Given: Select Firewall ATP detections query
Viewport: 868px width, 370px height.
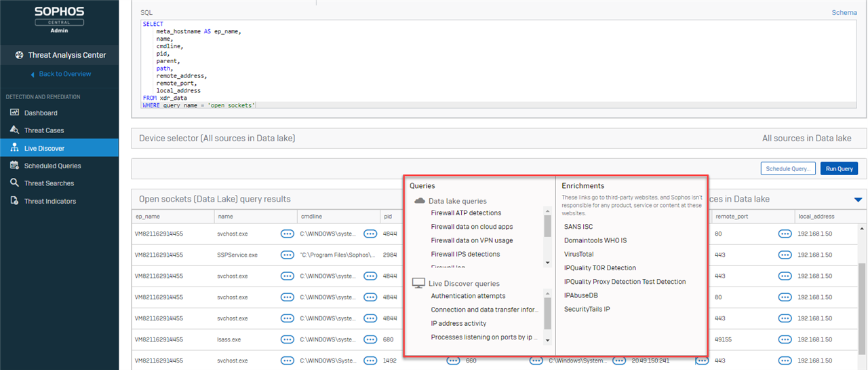Looking at the screenshot, I should pyautogui.click(x=466, y=213).
